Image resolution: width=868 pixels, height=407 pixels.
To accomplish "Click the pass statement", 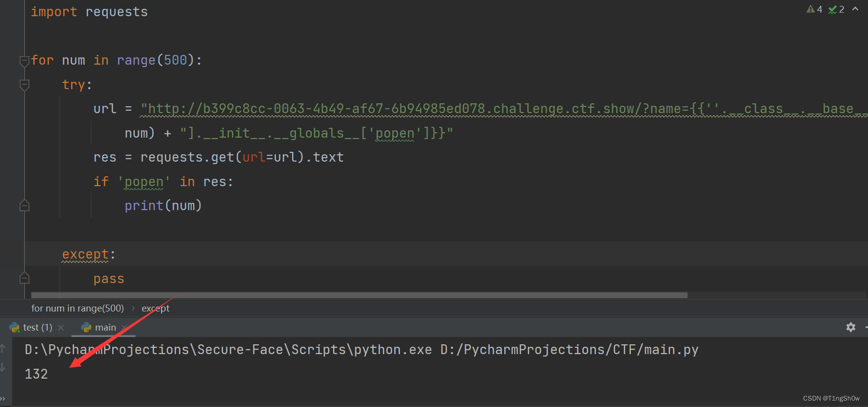I will [x=109, y=279].
